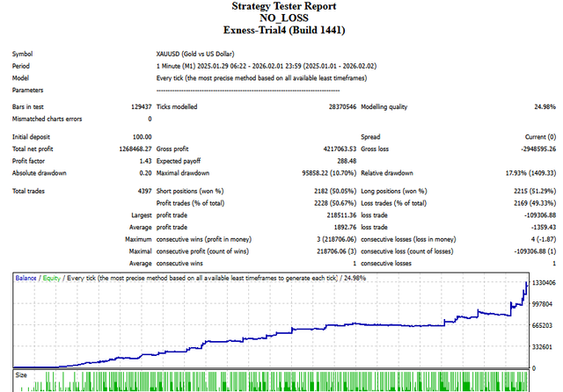
Task: Select the Size label on the lower chart
Action: (x=22, y=374)
